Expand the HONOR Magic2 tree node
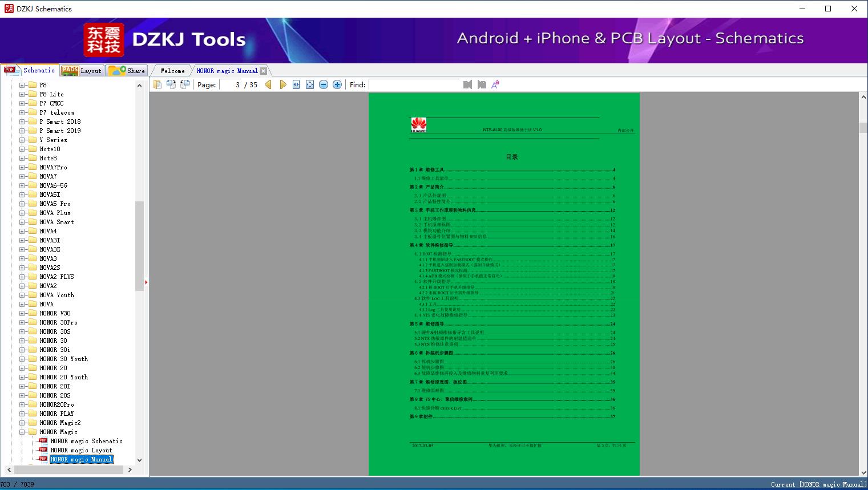This screenshot has height=490, width=868. [22, 423]
